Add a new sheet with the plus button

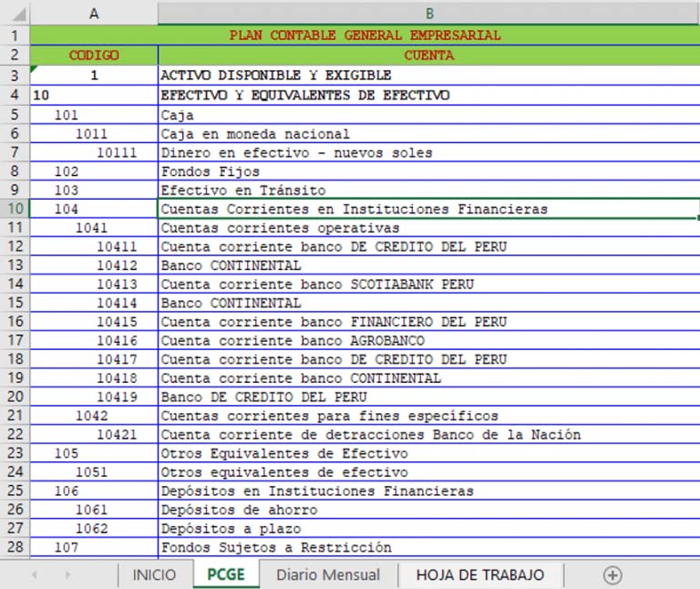(x=612, y=575)
